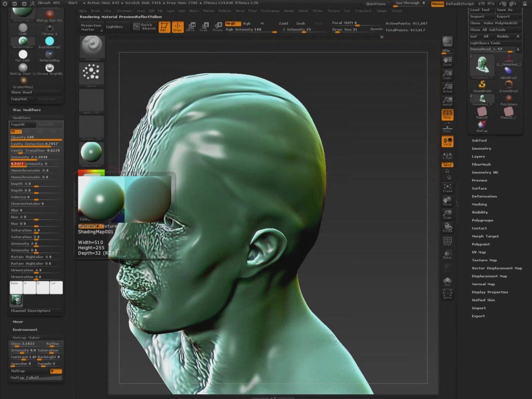The height and width of the screenshot is (399, 532).
Task: Click the Frame icon in right shelf
Action: point(447,188)
